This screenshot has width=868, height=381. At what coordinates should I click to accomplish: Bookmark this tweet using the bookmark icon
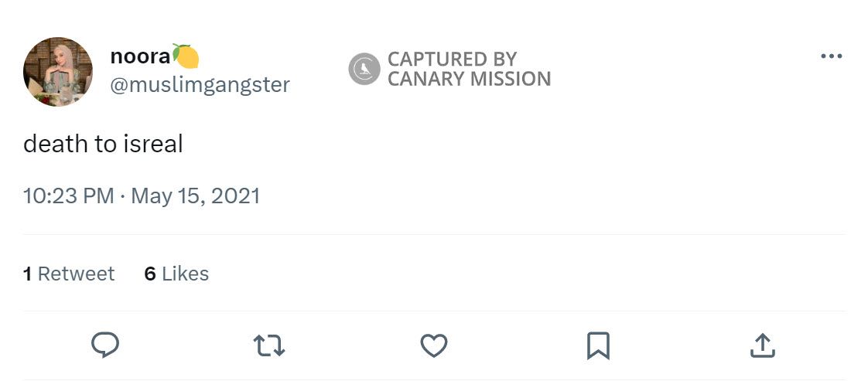click(598, 345)
